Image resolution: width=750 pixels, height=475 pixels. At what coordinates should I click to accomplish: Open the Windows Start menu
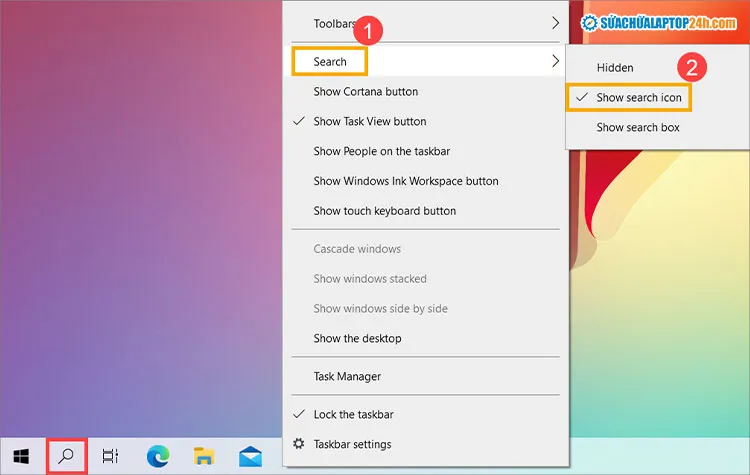(20, 456)
